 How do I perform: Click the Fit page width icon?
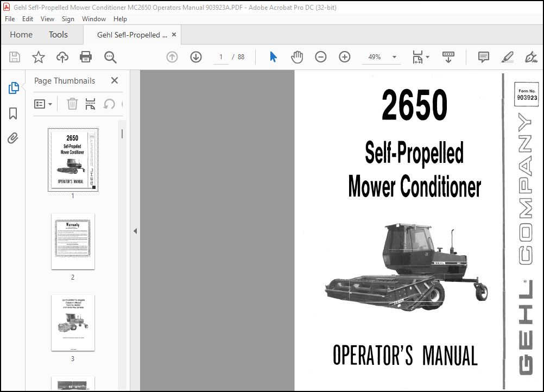click(418, 57)
